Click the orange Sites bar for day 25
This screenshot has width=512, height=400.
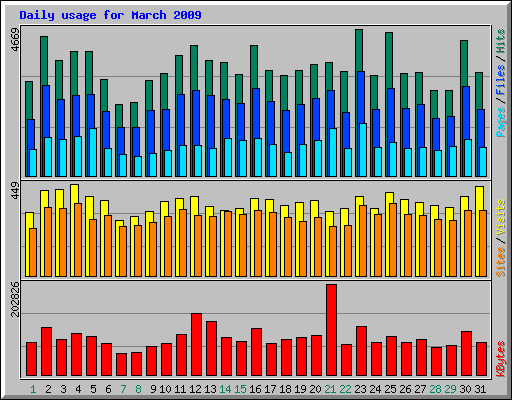tap(393, 240)
